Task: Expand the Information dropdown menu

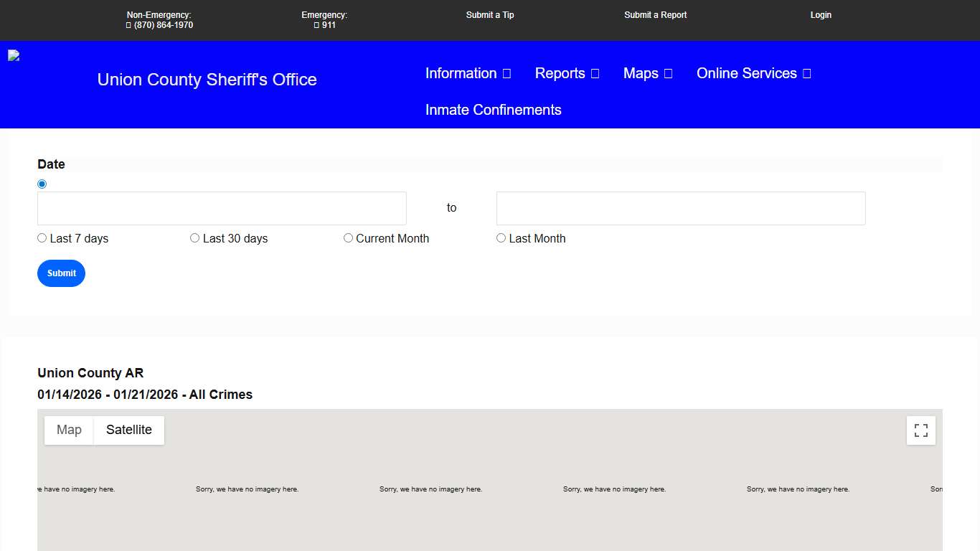Action: (x=468, y=73)
